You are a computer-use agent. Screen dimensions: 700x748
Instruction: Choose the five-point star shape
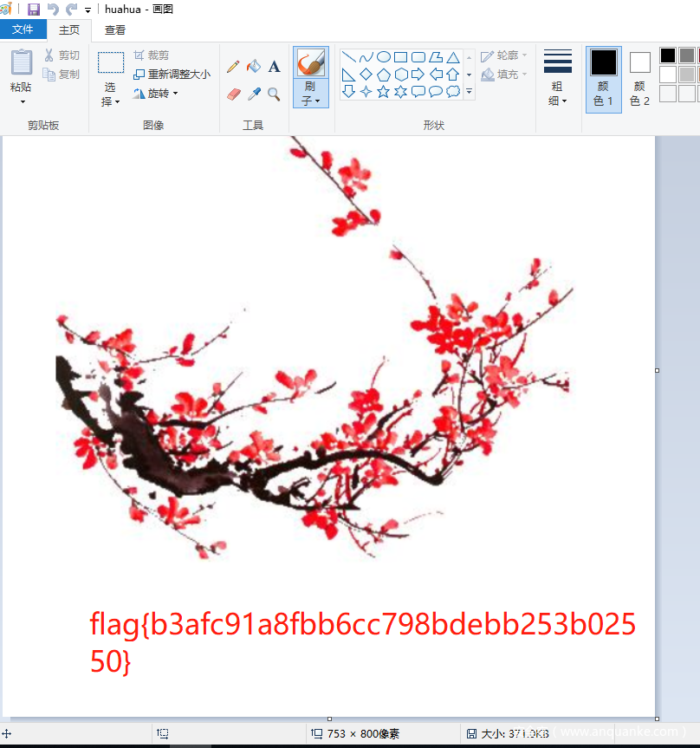[x=383, y=91]
